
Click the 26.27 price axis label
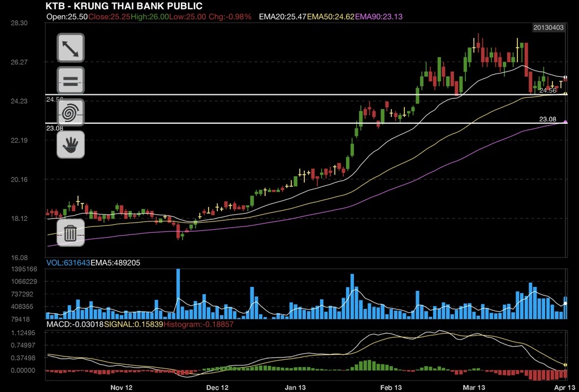tap(19, 62)
